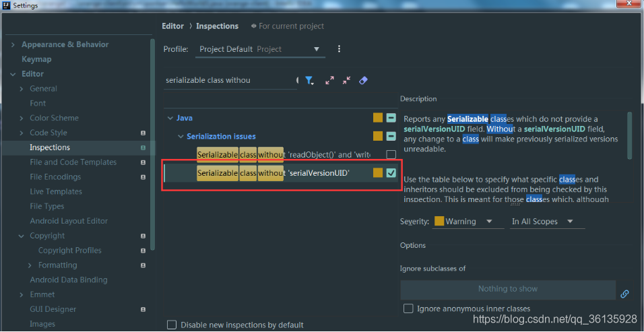The image size is (644, 332).
Task: Click the inspection search text field
Action: (x=229, y=80)
